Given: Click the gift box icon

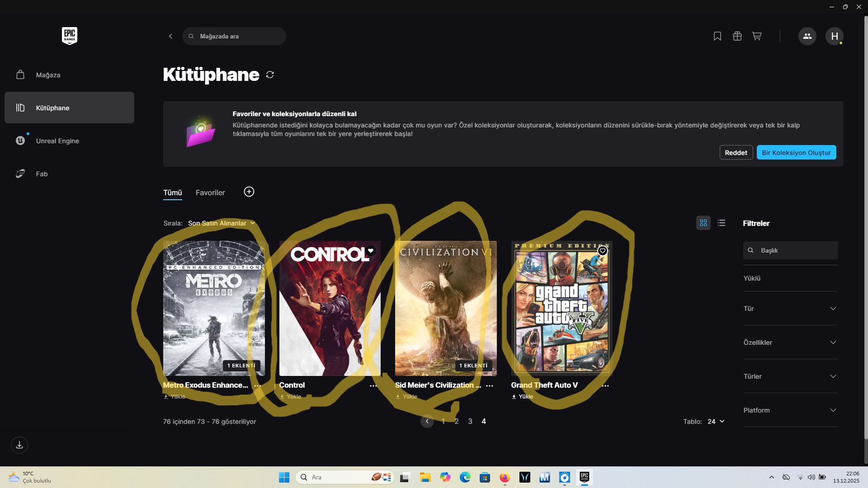Looking at the screenshot, I should tap(737, 36).
